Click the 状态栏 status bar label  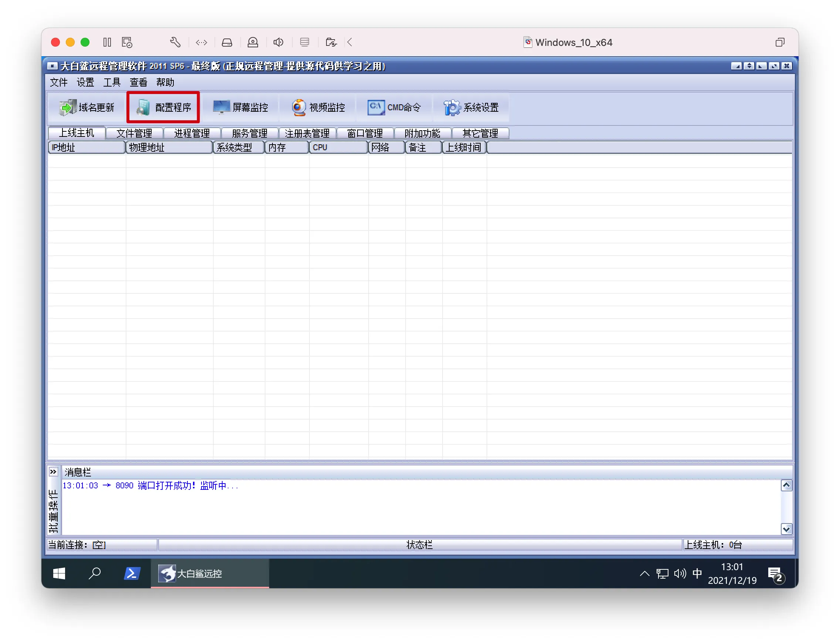(x=420, y=545)
